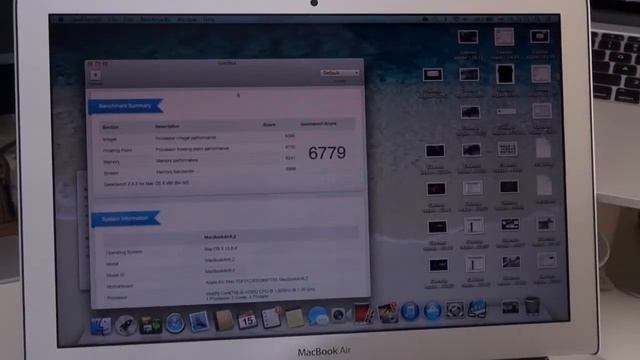Screen dimensions: 640x360
Task: Click Geekbench toolbar upload button
Action: coord(96,76)
